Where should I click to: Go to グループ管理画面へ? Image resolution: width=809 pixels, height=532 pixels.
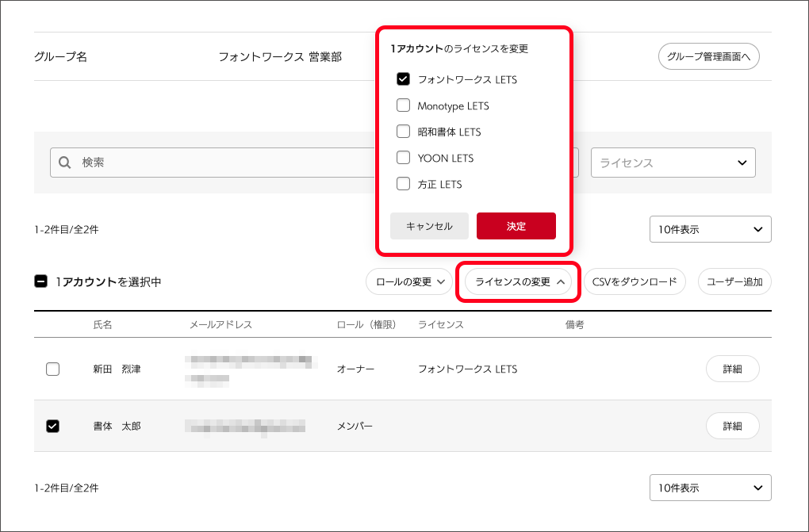708,56
